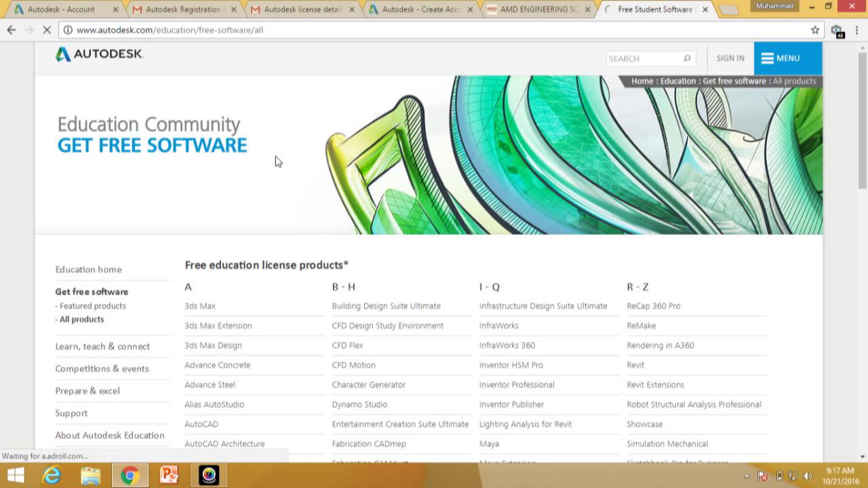Screen dimensions: 868x488
Task: Click the browser back arrow
Action: 12,30
